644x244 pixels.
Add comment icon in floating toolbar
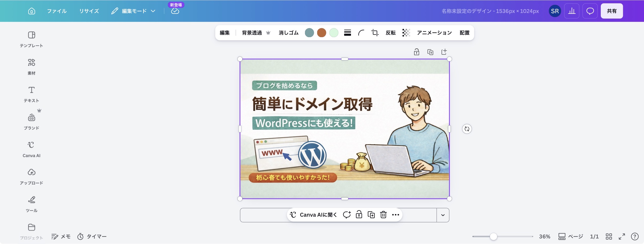[x=347, y=215]
